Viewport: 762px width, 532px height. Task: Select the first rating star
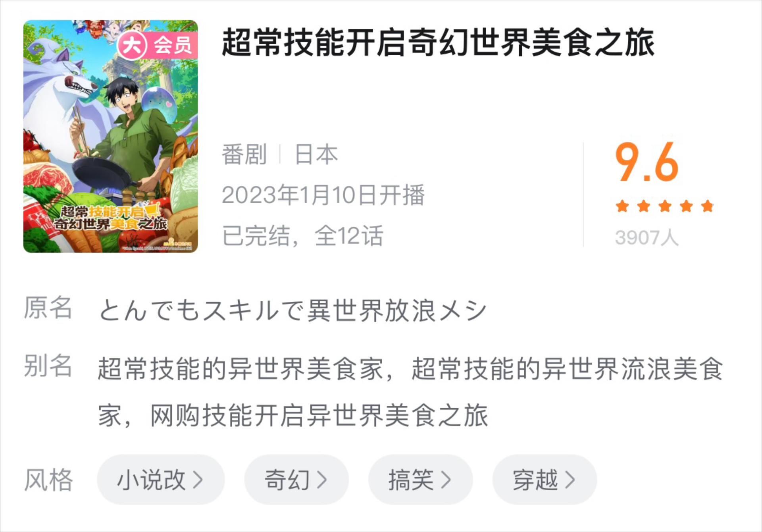click(x=622, y=206)
